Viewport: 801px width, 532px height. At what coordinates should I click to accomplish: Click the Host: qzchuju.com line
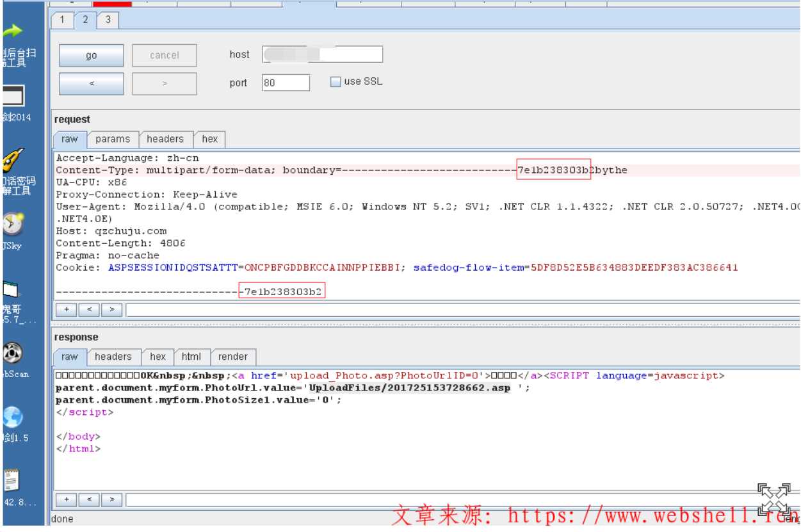(x=111, y=231)
